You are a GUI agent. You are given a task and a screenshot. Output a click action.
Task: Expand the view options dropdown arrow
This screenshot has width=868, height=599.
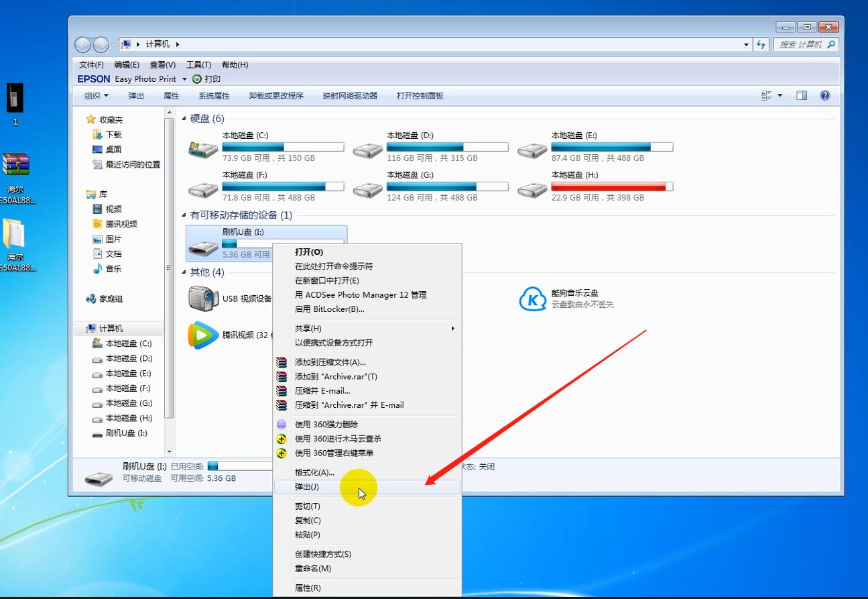coord(780,96)
